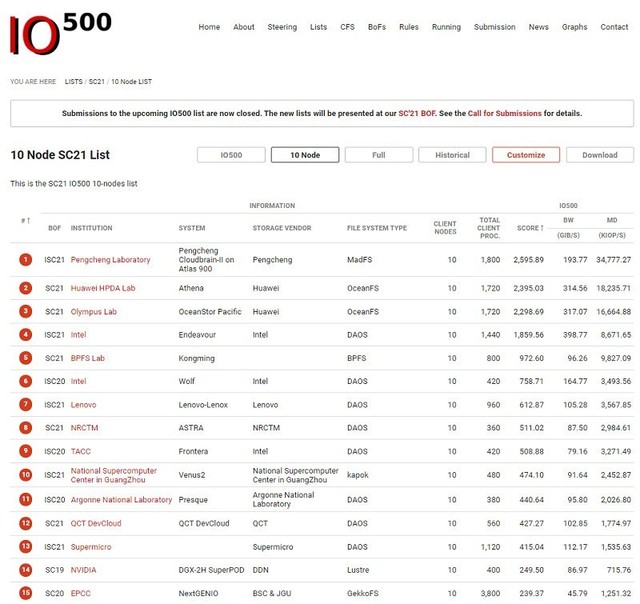Click rank badge 7 for Lenovo
The image size is (640, 604).
click(26, 405)
